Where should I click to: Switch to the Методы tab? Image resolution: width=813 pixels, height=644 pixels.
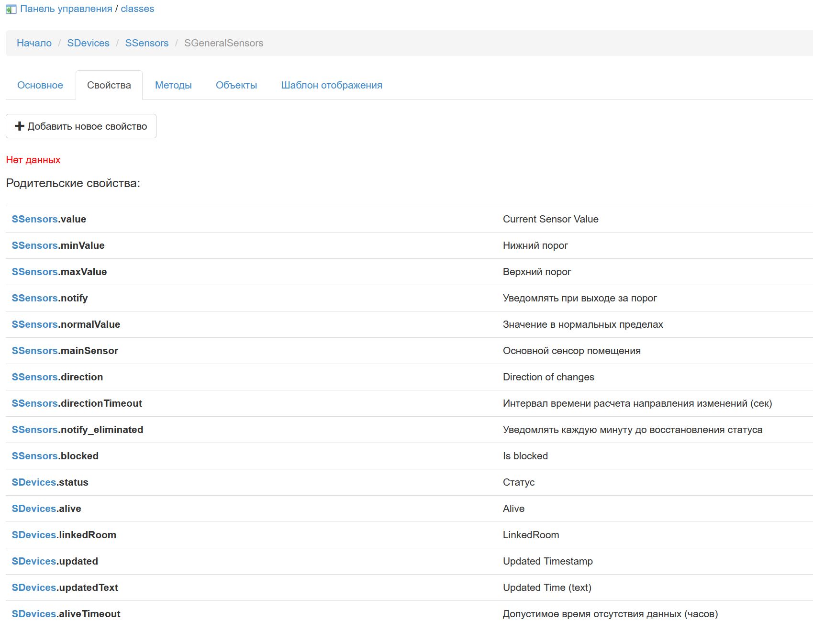click(x=173, y=85)
